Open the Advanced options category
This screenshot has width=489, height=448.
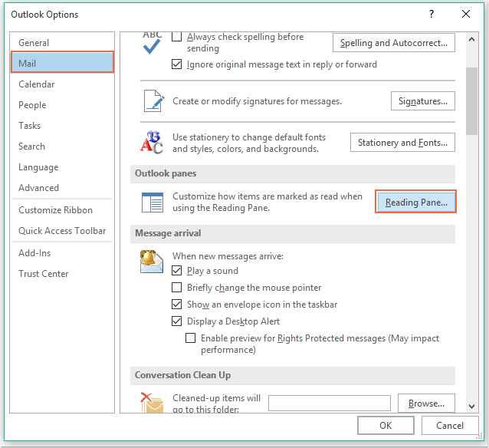tap(38, 188)
